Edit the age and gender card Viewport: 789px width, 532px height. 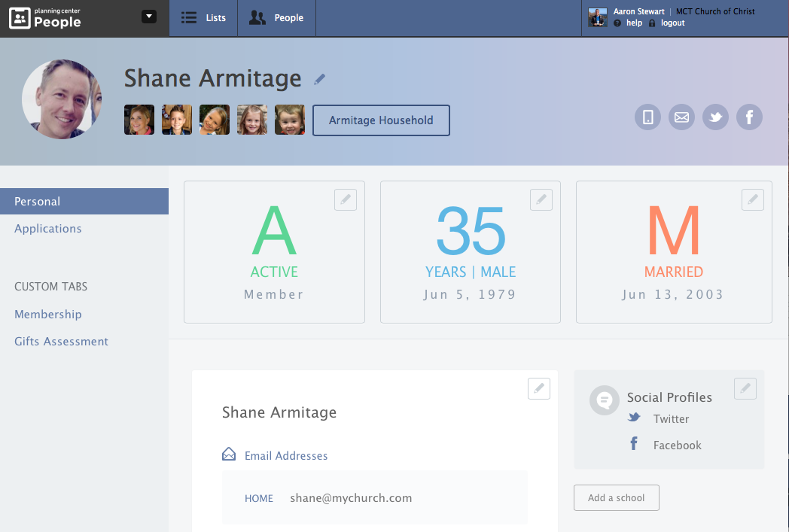point(541,199)
